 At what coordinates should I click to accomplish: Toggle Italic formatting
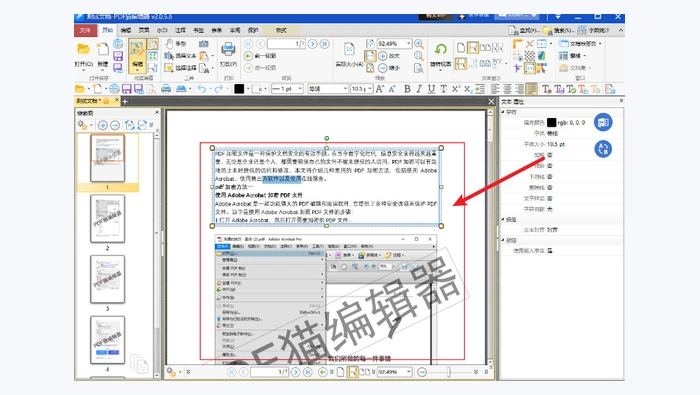point(419,89)
